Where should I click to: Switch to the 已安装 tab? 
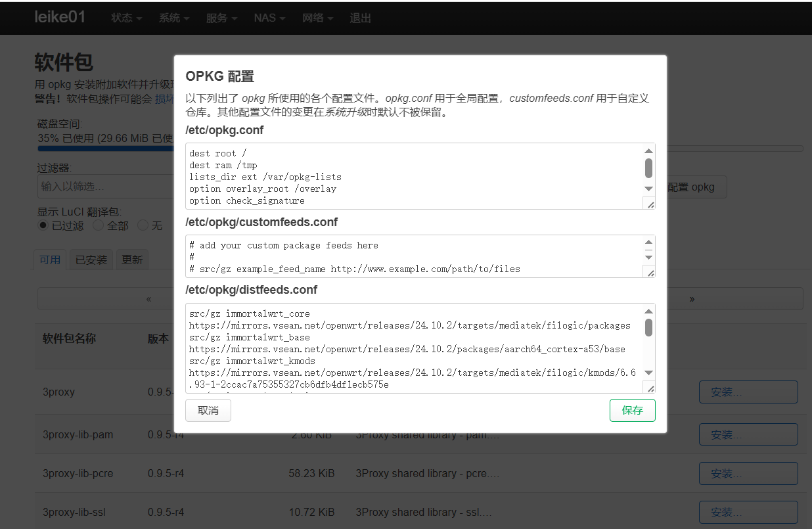[x=91, y=259]
